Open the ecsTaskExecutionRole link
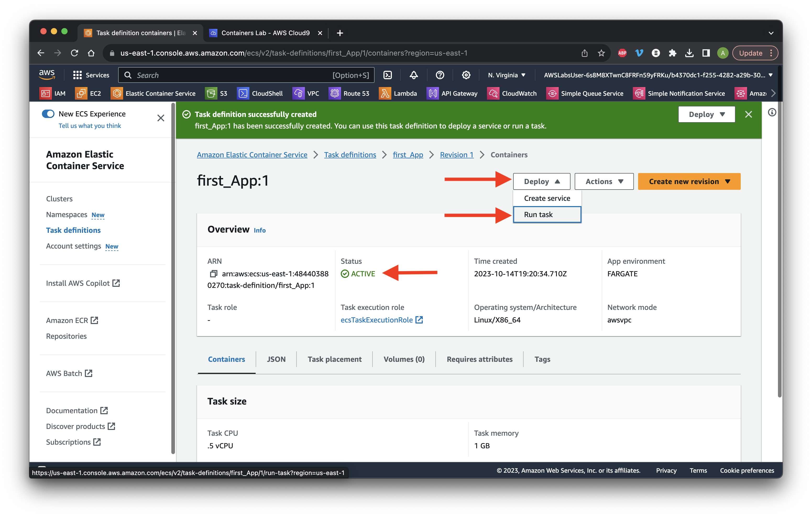This screenshot has width=812, height=517. click(x=382, y=320)
